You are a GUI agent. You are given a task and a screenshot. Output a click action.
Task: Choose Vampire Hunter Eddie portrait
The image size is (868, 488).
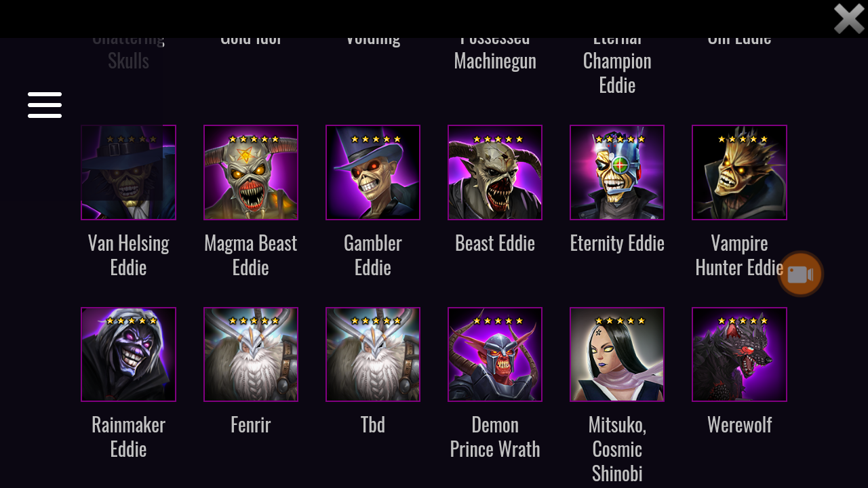tap(739, 172)
